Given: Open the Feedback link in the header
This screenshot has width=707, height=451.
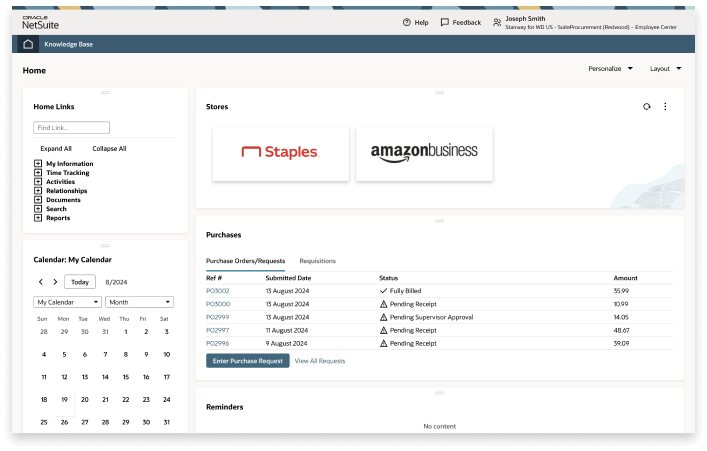Looking at the screenshot, I should [460, 22].
